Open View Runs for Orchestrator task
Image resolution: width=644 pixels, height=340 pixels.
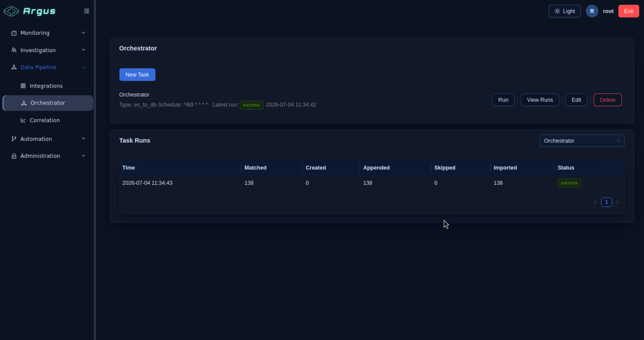tap(540, 100)
